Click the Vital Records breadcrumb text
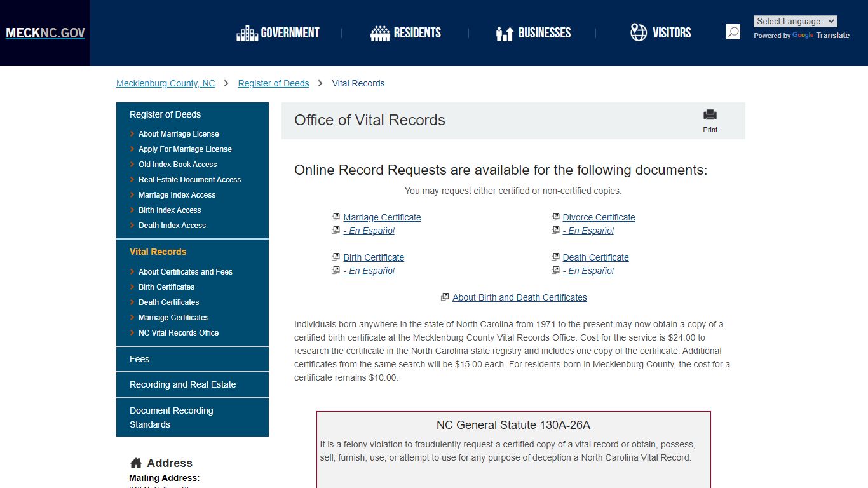This screenshot has width=868, height=488. 358,83
